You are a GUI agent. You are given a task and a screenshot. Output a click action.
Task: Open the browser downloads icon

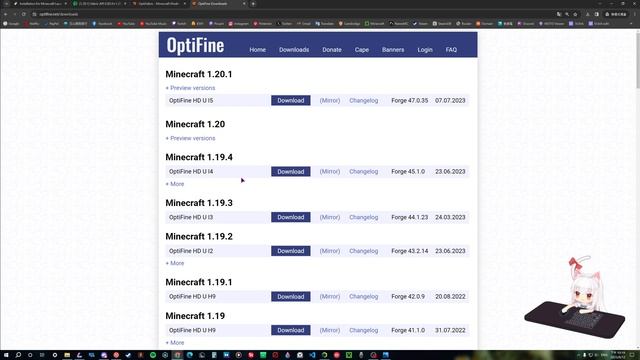pyautogui.click(x=588, y=14)
